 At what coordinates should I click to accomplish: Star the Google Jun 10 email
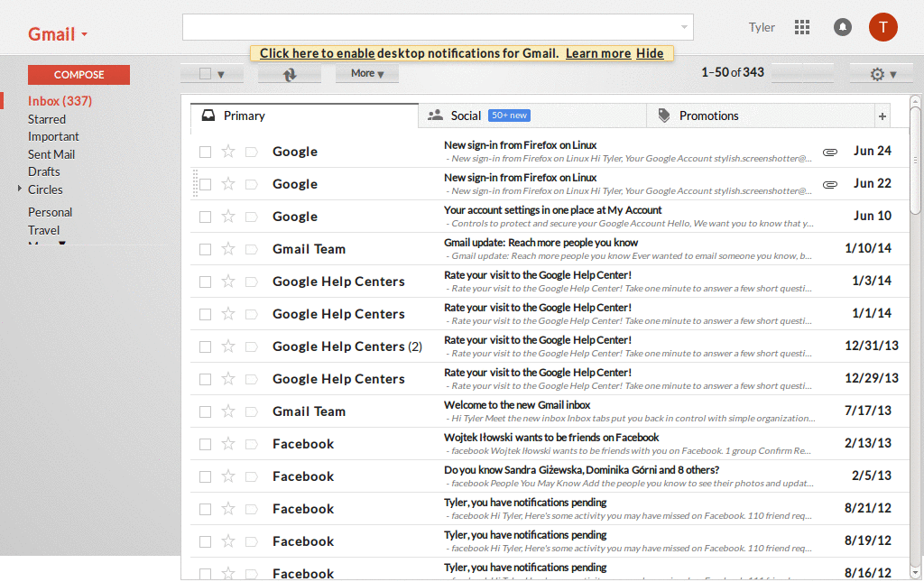pyautogui.click(x=228, y=217)
